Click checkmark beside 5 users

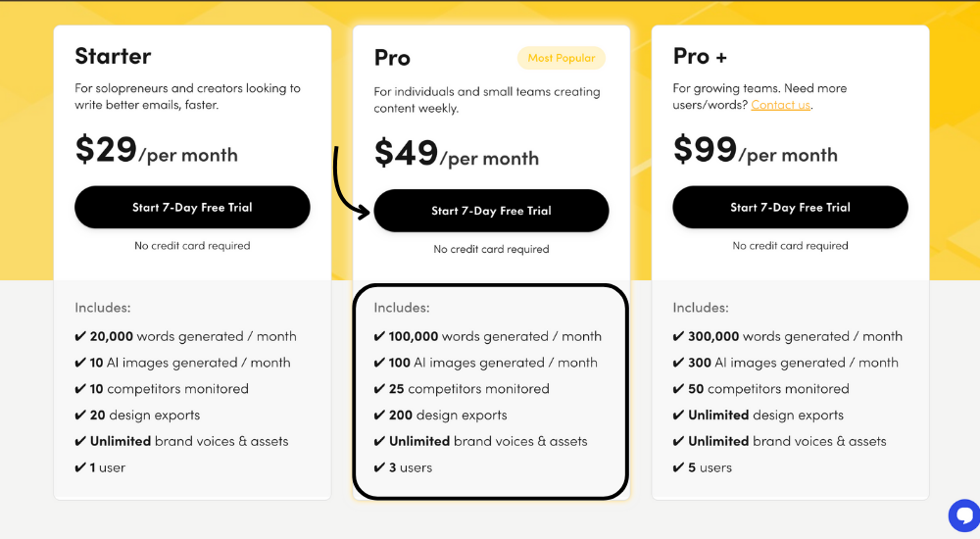pos(678,467)
